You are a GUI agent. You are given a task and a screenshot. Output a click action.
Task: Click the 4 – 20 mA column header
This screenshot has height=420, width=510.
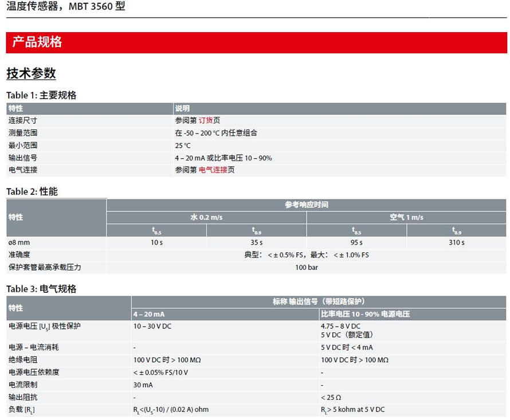pos(149,314)
